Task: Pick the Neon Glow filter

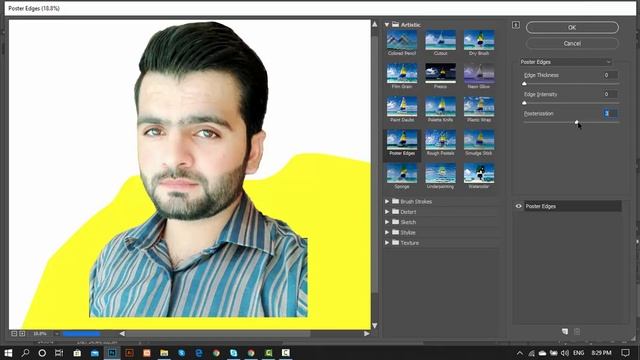Action: click(x=479, y=73)
